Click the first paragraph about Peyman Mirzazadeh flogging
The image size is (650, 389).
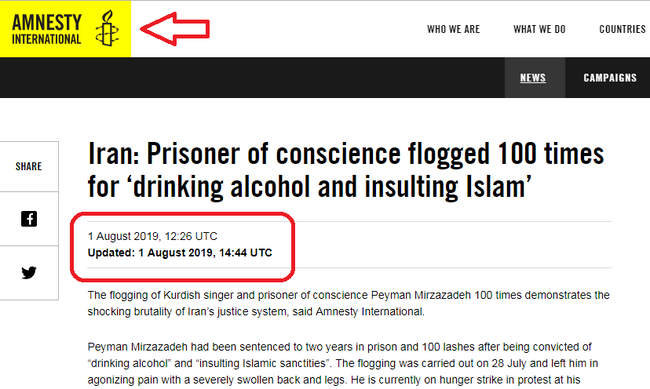pyautogui.click(x=349, y=303)
